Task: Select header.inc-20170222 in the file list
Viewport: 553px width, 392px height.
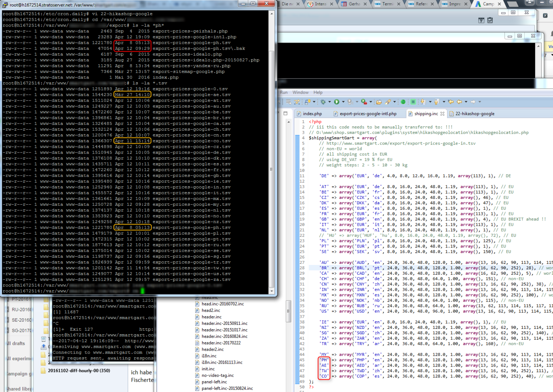Action: click(221, 343)
